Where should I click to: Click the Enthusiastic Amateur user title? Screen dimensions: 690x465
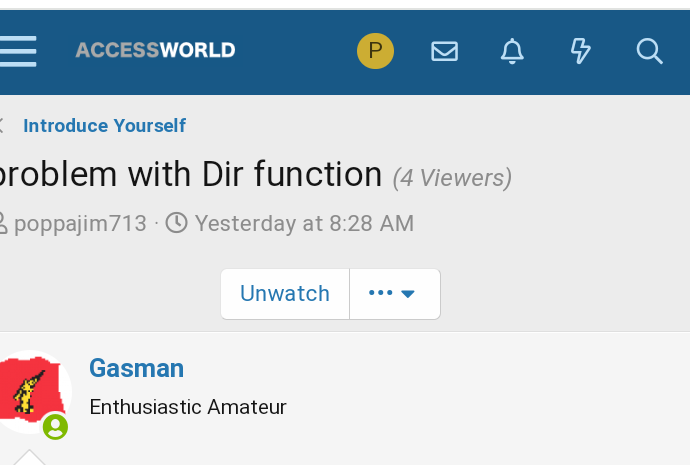pos(188,407)
